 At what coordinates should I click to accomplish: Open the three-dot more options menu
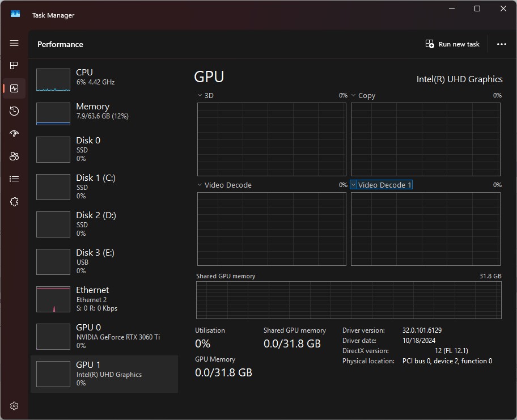pos(502,44)
